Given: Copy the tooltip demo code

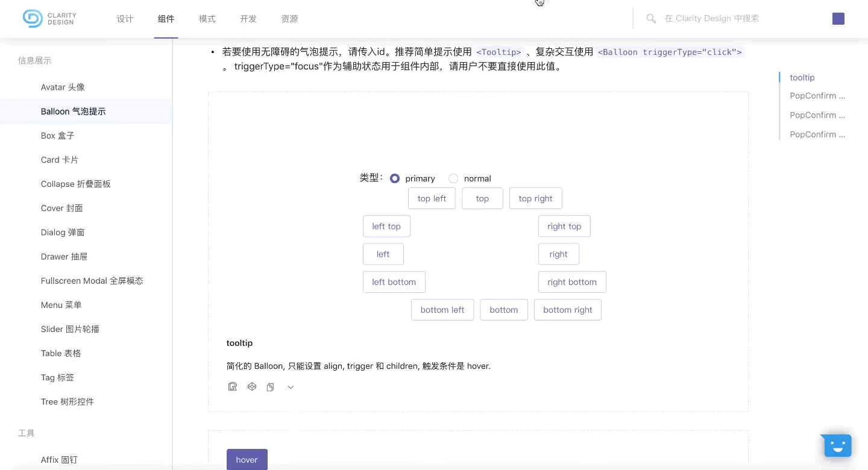Looking at the screenshot, I should pos(271,387).
